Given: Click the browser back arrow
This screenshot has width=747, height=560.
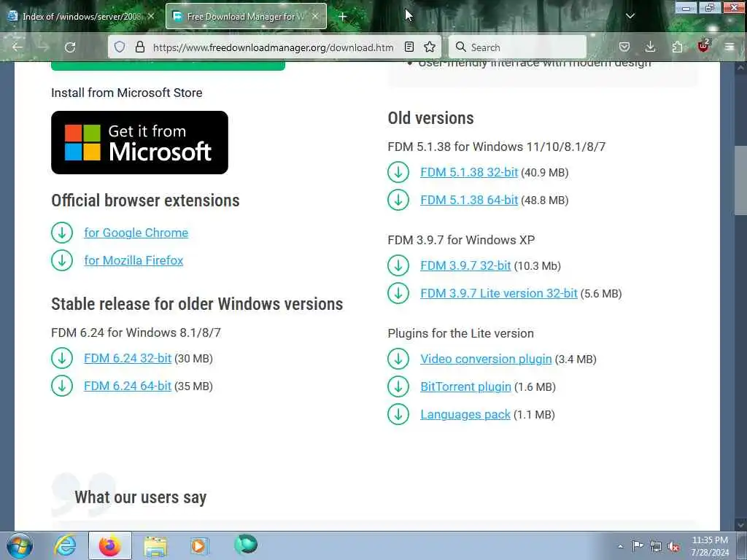Looking at the screenshot, I should (18, 47).
